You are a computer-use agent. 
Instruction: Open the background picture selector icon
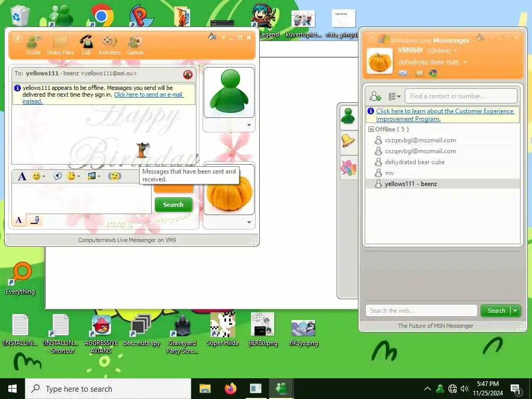click(91, 176)
